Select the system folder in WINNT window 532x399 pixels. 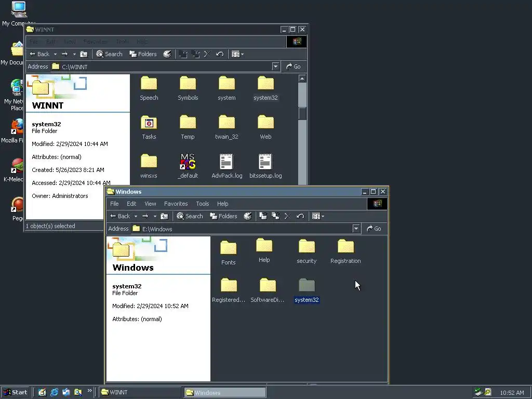point(227,88)
